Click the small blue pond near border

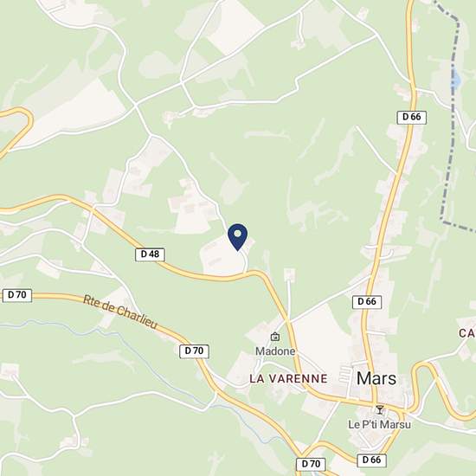[x=455, y=80]
